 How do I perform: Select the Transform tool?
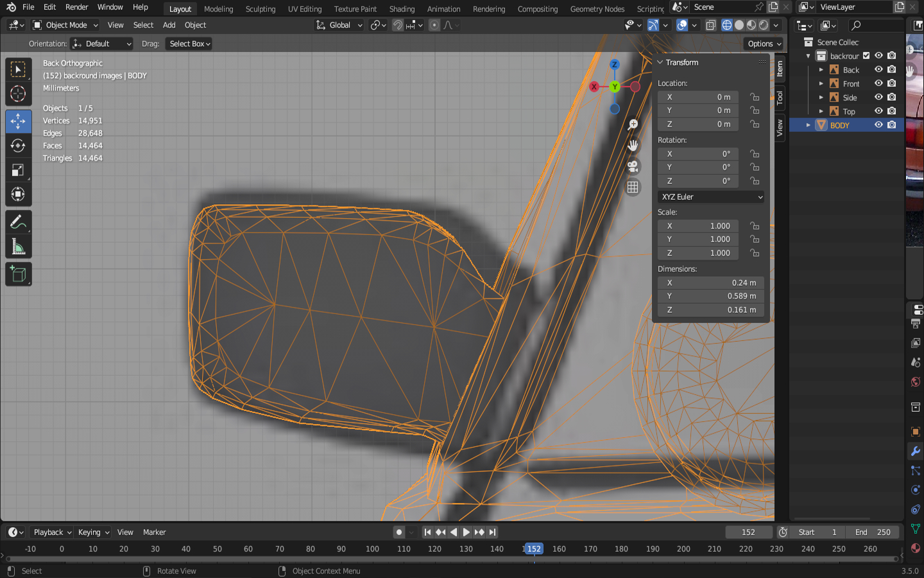click(x=18, y=195)
